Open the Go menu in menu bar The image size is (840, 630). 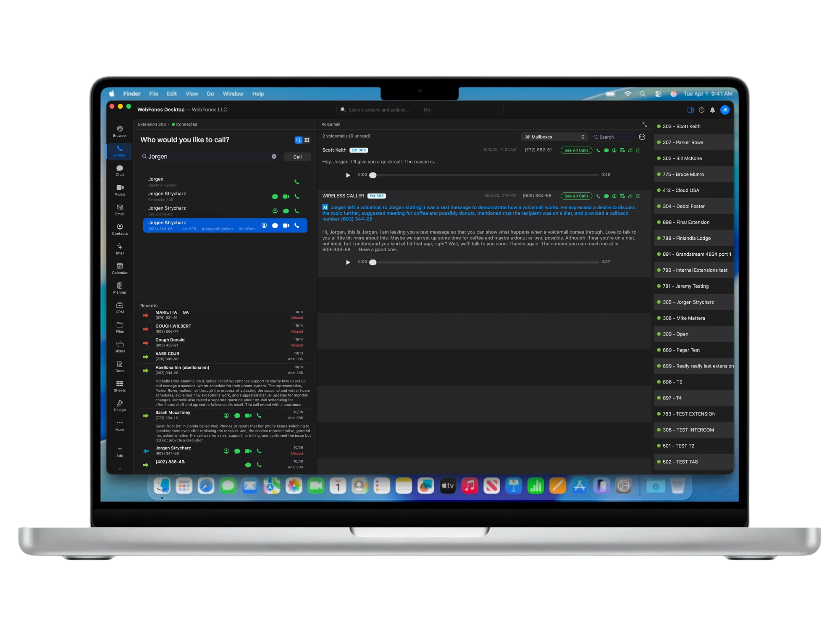(210, 94)
